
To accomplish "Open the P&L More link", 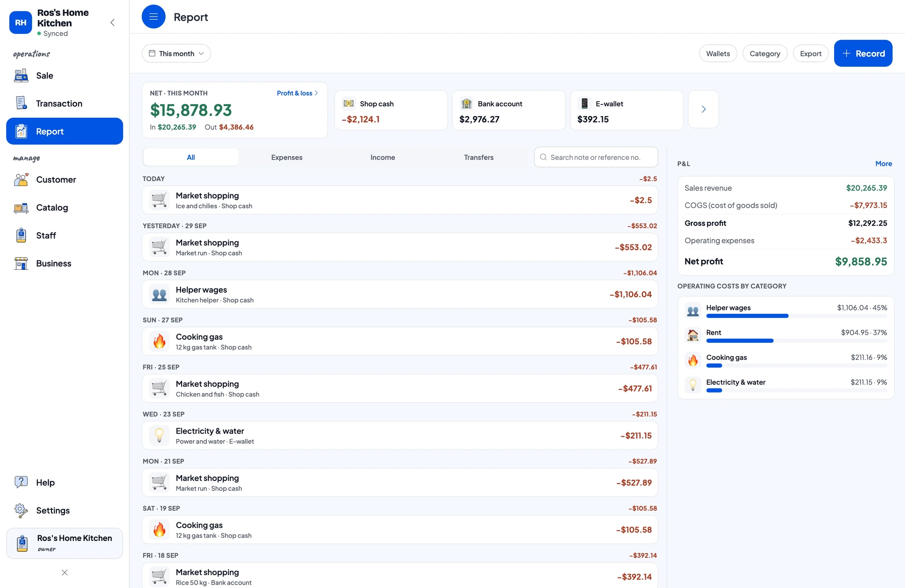I will 884,164.
